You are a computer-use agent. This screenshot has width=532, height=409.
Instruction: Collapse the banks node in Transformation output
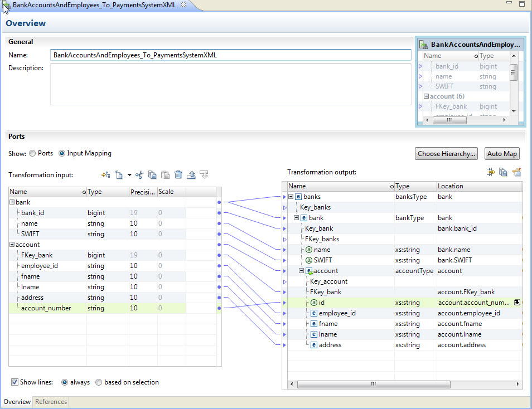(x=291, y=197)
